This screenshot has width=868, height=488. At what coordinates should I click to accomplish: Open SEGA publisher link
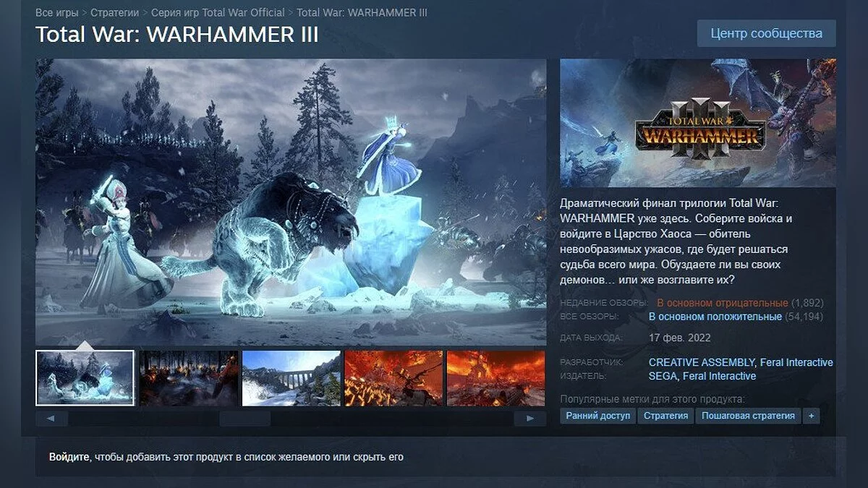663,376
